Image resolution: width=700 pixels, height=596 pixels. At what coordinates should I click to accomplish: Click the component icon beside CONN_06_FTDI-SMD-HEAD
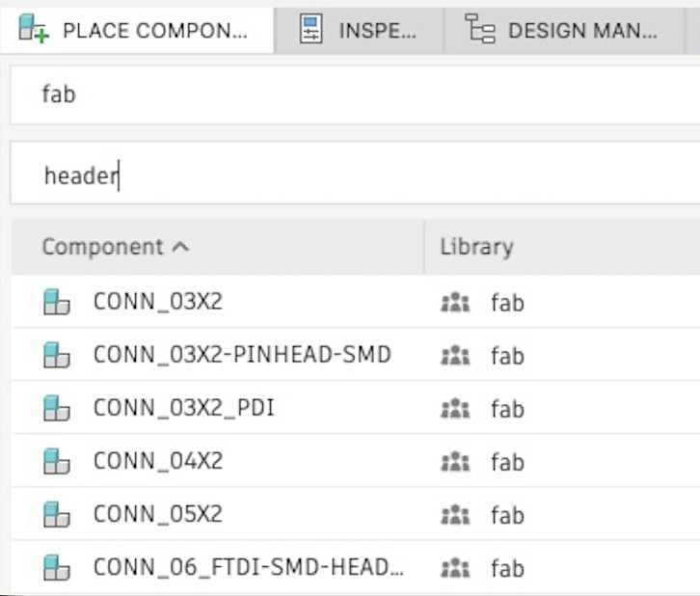click(x=57, y=568)
